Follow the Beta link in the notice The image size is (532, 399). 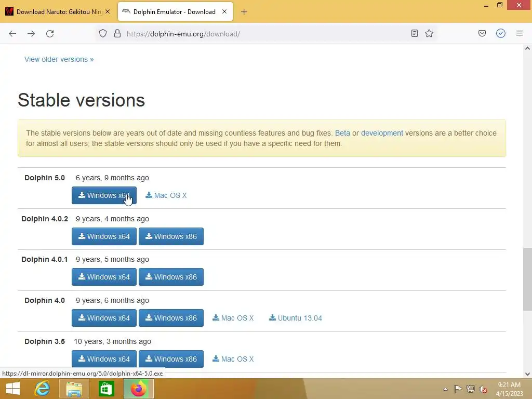[342, 133]
